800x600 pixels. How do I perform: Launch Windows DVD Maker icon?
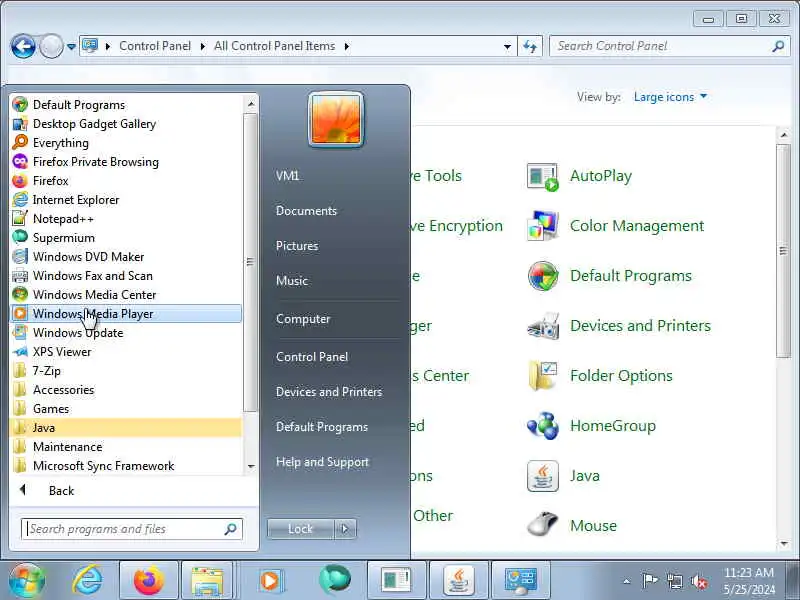pyautogui.click(x=20, y=256)
